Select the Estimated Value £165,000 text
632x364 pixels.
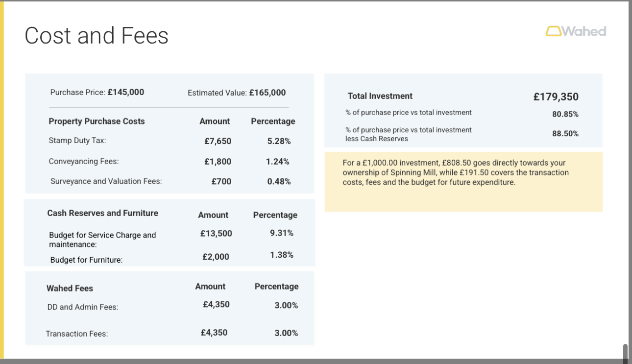tap(237, 93)
